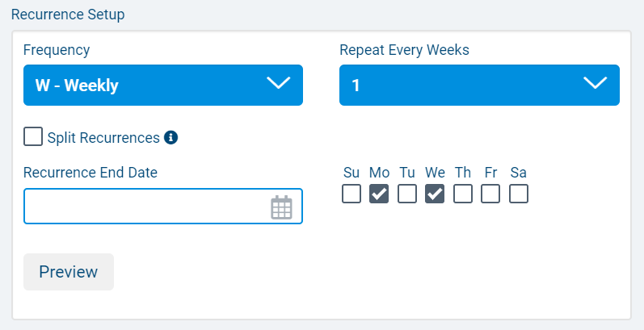
Task: Open the Frequency W - Weekly dropdown
Action: pyautogui.click(x=145, y=85)
